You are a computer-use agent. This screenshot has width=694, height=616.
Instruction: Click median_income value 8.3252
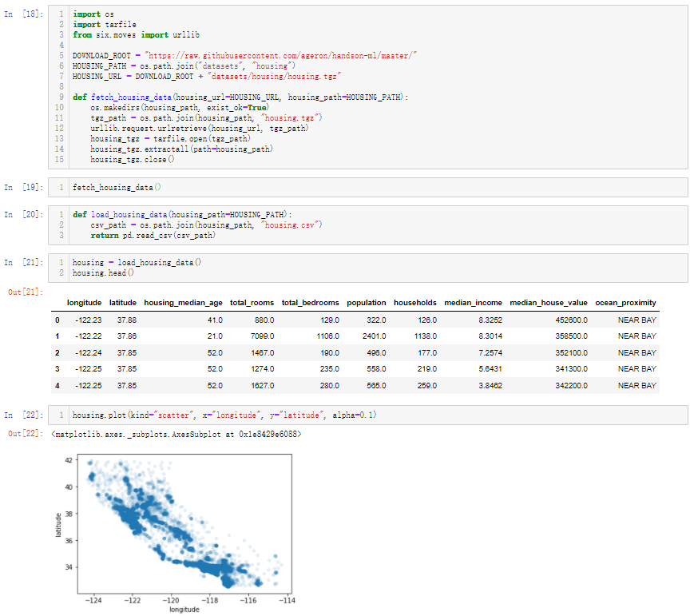(x=490, y=320)
